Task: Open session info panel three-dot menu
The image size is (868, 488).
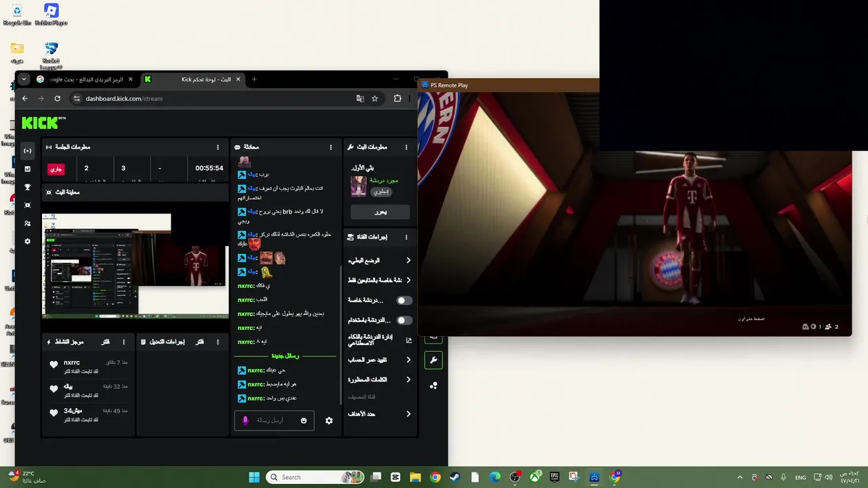Action: tap(218, 147)
